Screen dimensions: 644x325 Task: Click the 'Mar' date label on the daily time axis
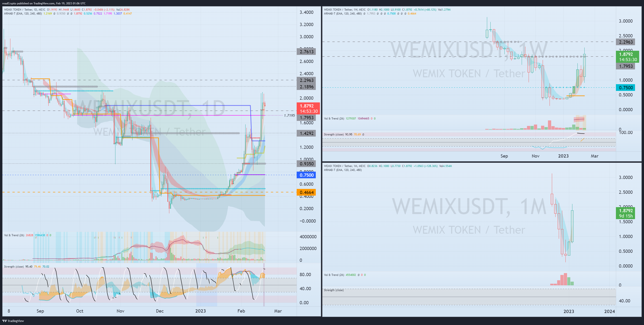point(278,311)
